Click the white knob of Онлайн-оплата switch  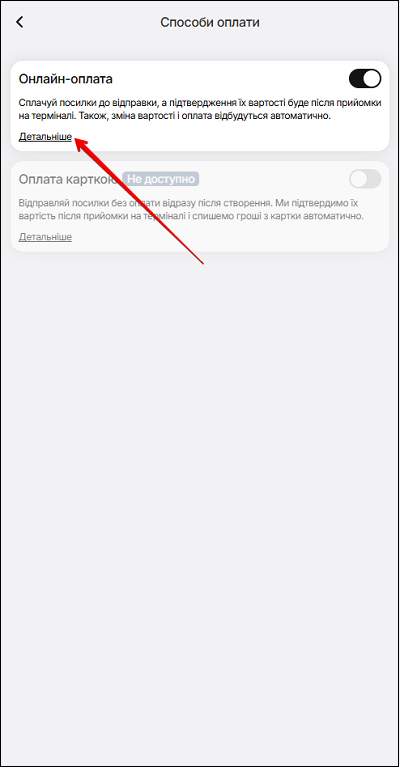372,78
